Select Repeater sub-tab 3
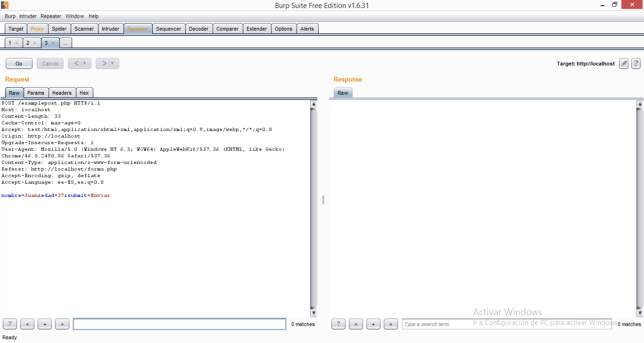644x343 pixels. (x=46, y=43)
